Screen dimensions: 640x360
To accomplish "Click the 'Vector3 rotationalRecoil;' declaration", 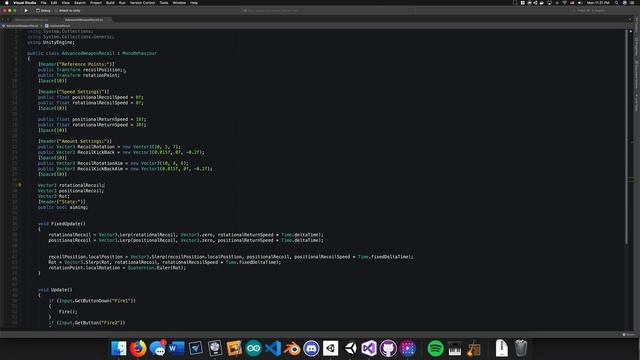I will [71, 185].
